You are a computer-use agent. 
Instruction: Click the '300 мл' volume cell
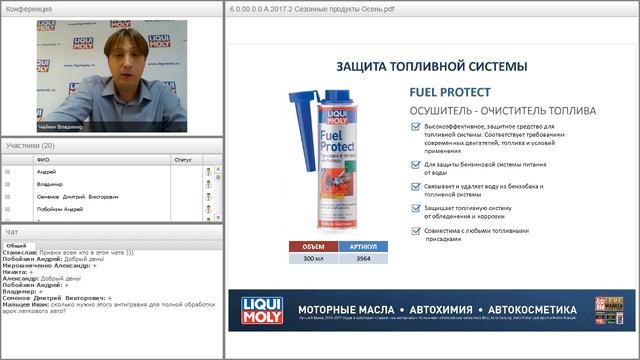tap(313, 258)
